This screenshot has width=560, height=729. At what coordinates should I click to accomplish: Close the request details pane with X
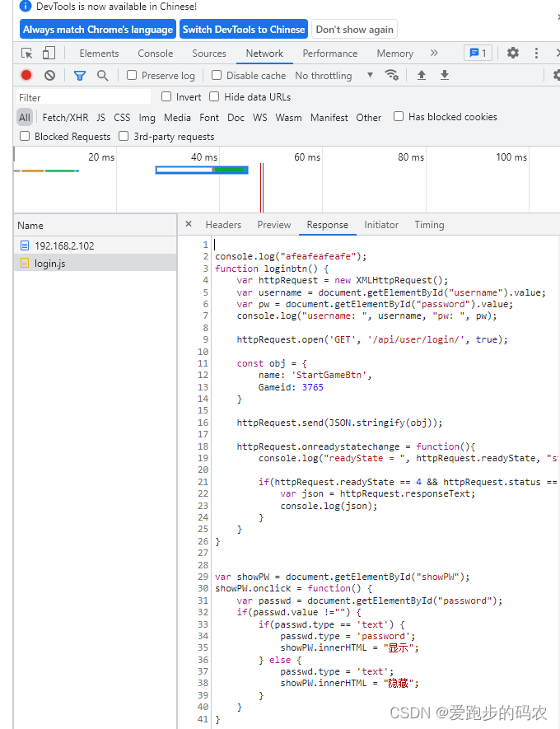pyautogui.click(x=189, y=224)
